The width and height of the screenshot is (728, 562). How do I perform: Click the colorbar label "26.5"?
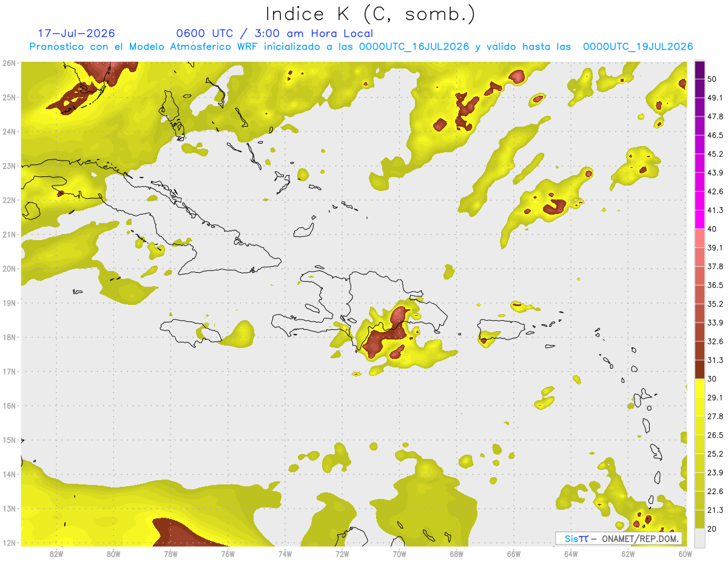[715, 435]
